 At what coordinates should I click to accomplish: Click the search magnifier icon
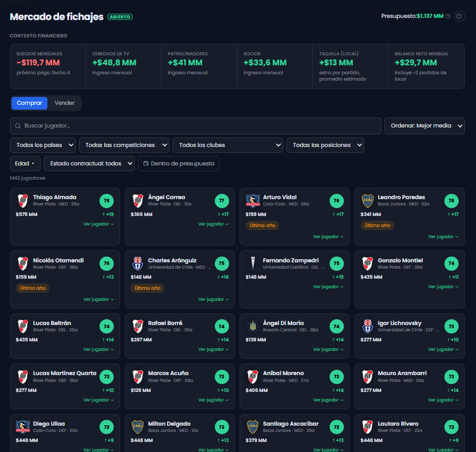[18, 126]
